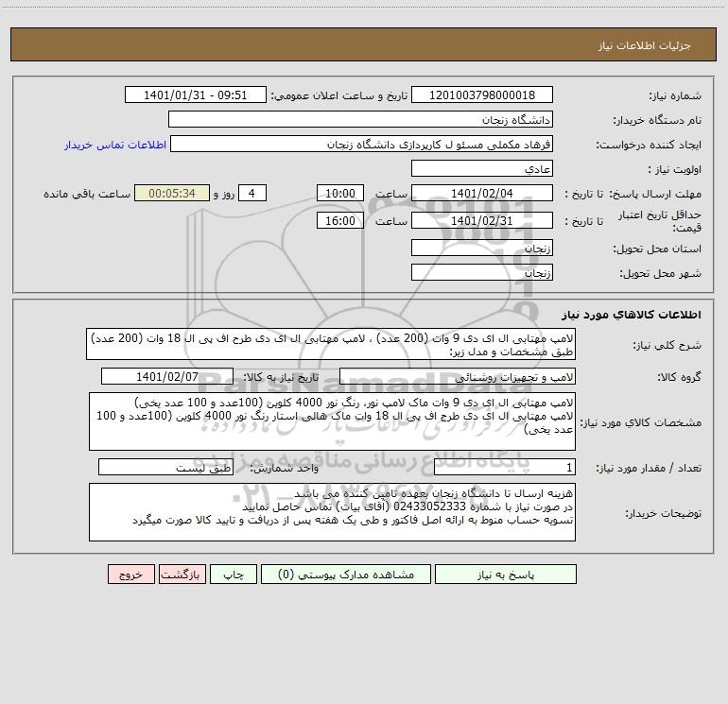Click the label نام دستگاه خریدار
The image size is (728, 704).
point(657,121)
